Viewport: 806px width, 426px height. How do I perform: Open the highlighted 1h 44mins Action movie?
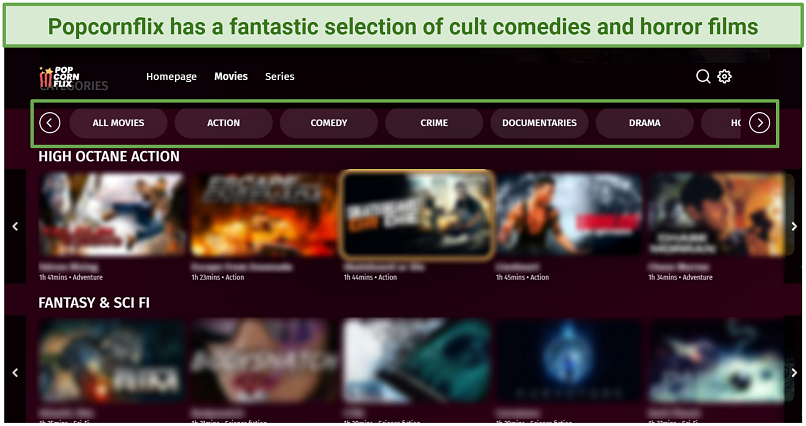pos(417,214)
